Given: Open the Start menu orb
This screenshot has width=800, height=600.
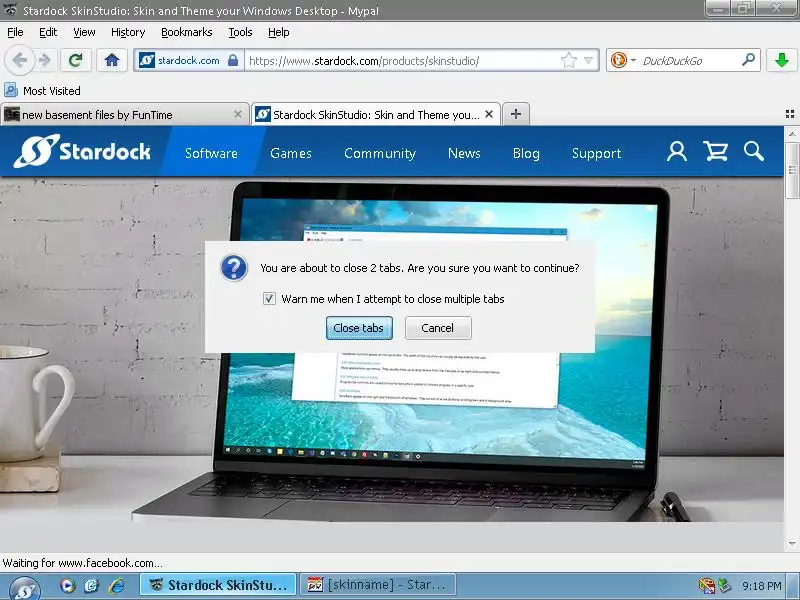Looking at the screenshot, I should pos(23,588).
